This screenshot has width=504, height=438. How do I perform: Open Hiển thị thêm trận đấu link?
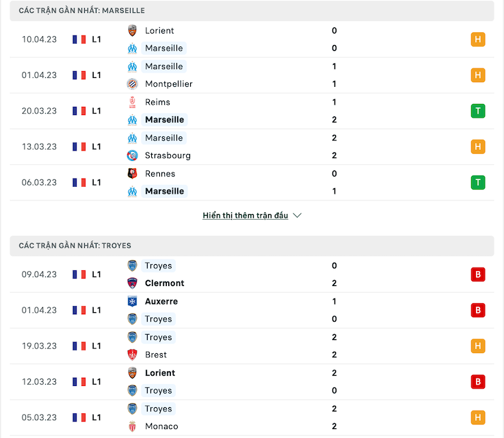click(246, 216)
